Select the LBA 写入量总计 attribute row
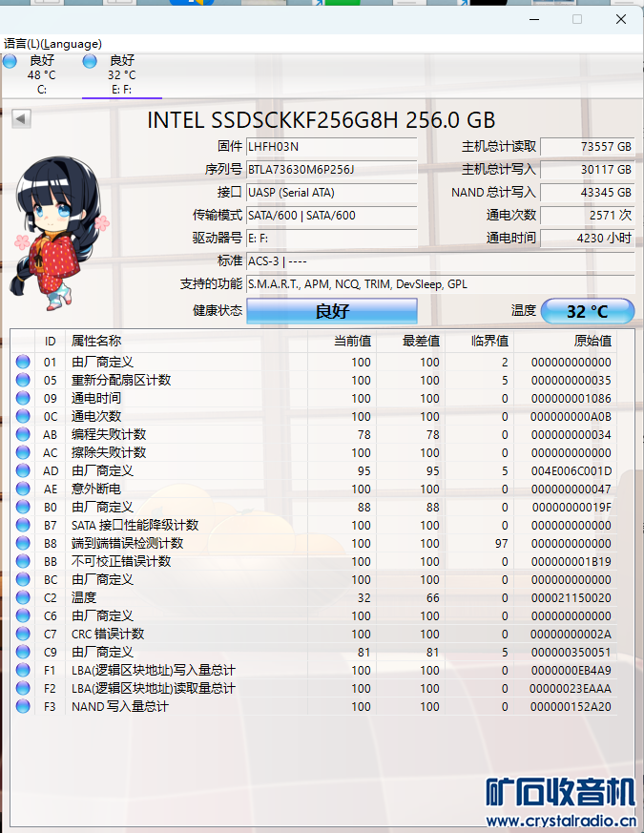644x833 pixels. click(x=314, y=670)
